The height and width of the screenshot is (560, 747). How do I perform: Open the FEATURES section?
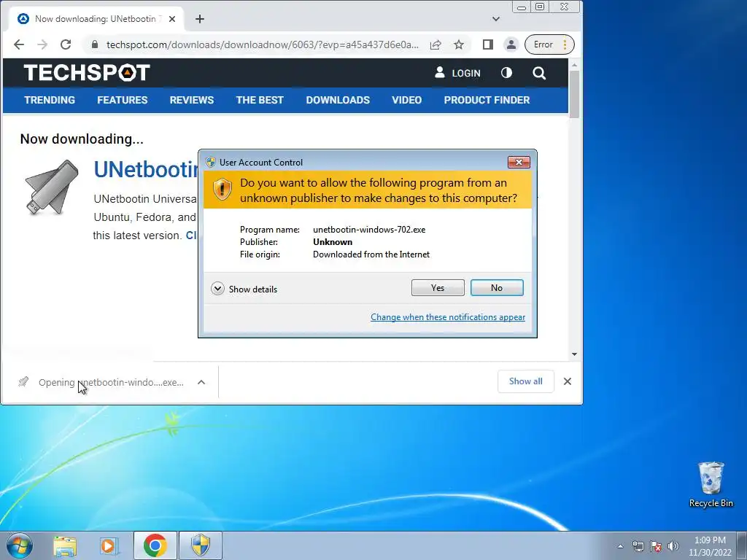pyautogui.click(x=123, y=100)
